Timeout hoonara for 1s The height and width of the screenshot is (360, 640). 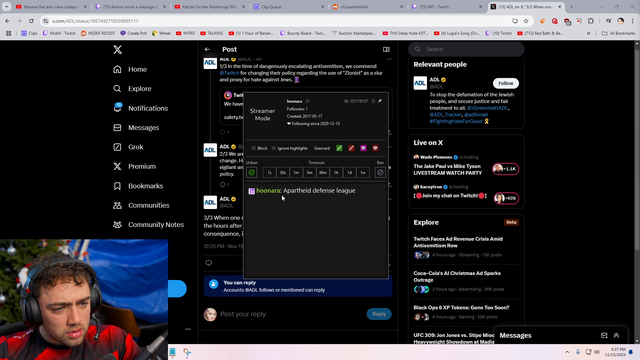click(269, 173)
